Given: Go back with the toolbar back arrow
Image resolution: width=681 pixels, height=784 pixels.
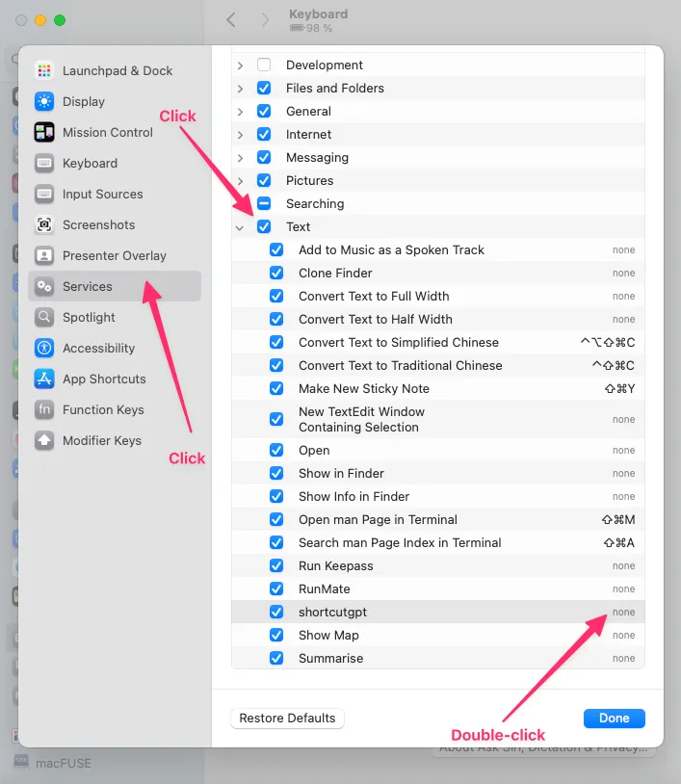Looking at the screenshot, I should point(230,20).
